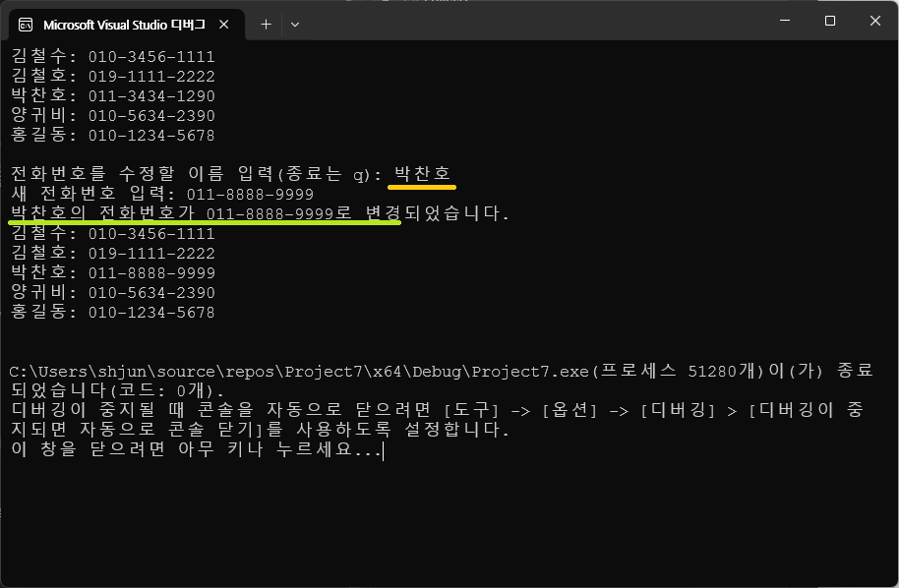899x588 pixels.
Task: Close the terminal window
Action: [x=874, y=21]
